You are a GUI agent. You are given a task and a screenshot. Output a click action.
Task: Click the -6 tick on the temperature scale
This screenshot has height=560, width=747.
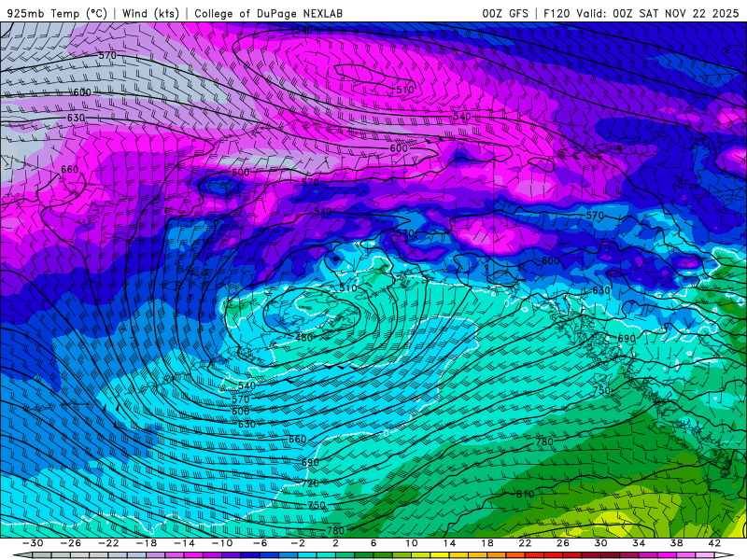coord(260,543)
